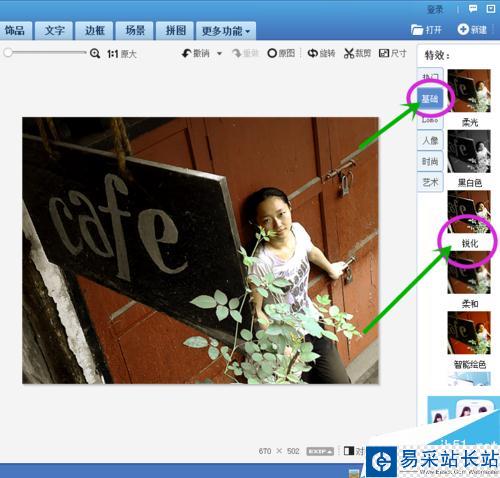Click the 打开 open file button
This screenshot has width=500, height=478.
[x=426, y=30]
